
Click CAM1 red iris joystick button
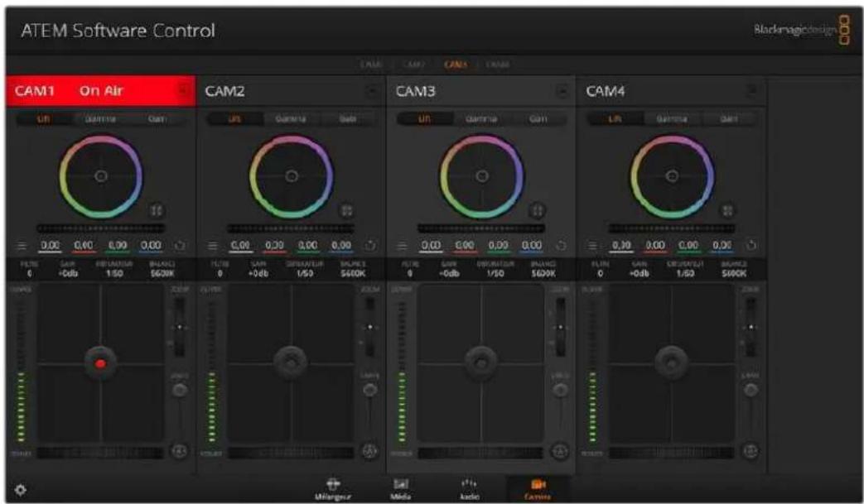(x=100, y=363)
